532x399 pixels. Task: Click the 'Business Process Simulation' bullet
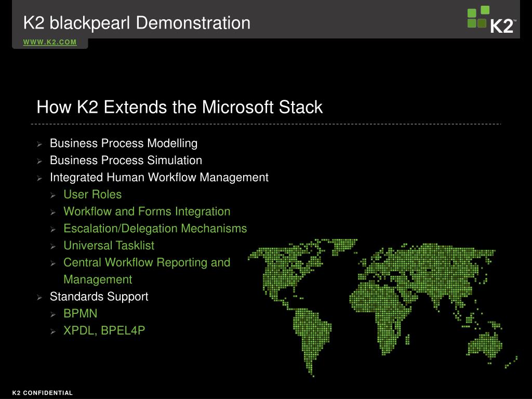tap(126, 160)
